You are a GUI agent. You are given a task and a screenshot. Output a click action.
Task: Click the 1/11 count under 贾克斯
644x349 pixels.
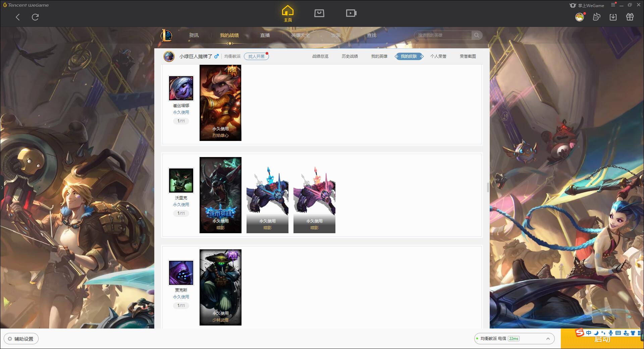pyautogui.click(x=181, y=306)
